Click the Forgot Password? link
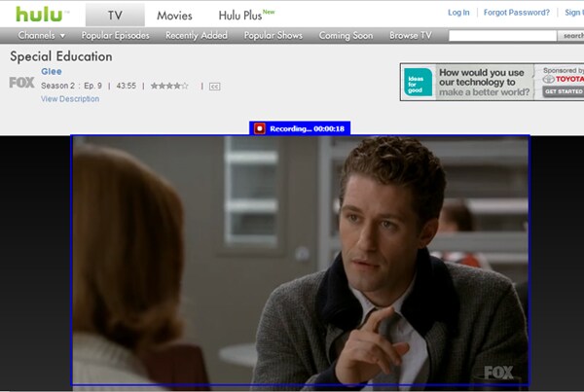This screenshot has width=584, height=392. [x=517, y=13]
